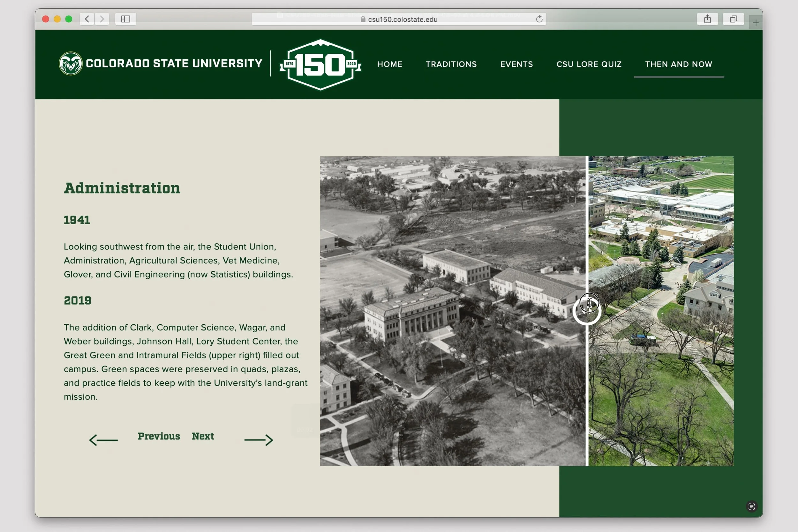Open the THEN AND NOW nav item
The width and height of the screenshot is (798, 532).
(x=679, y=64)
